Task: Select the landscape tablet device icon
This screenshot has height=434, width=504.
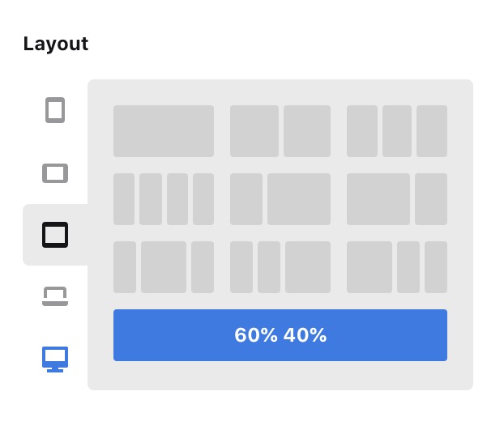Action: click(x=55, y=173)
